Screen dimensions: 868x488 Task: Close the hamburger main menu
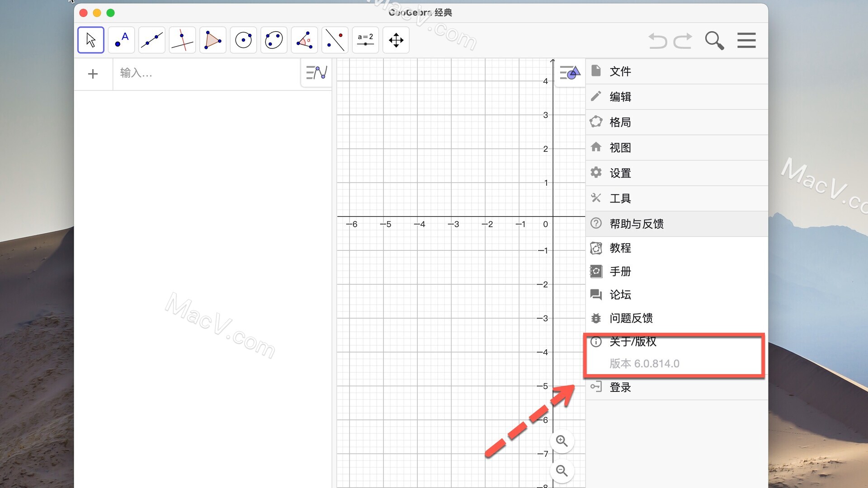coord(746,40)
